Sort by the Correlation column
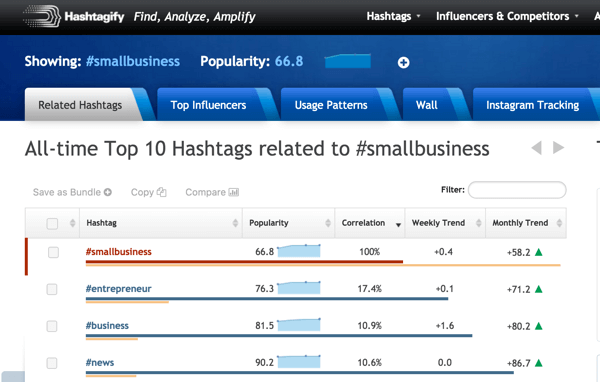 click(370, 223)
